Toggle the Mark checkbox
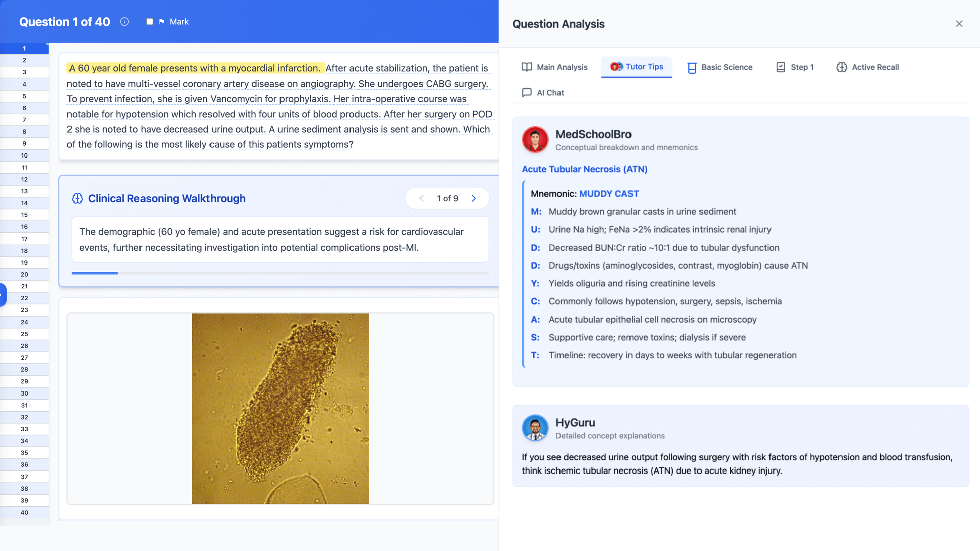The height and width of the screenshot is (551, 980). [x=150, y=22]
